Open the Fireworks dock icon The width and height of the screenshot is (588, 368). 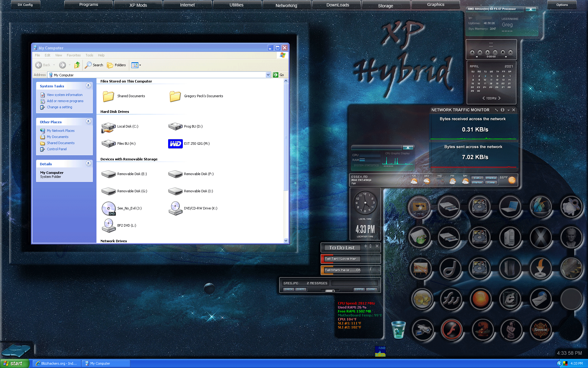(x=450, y=299)
